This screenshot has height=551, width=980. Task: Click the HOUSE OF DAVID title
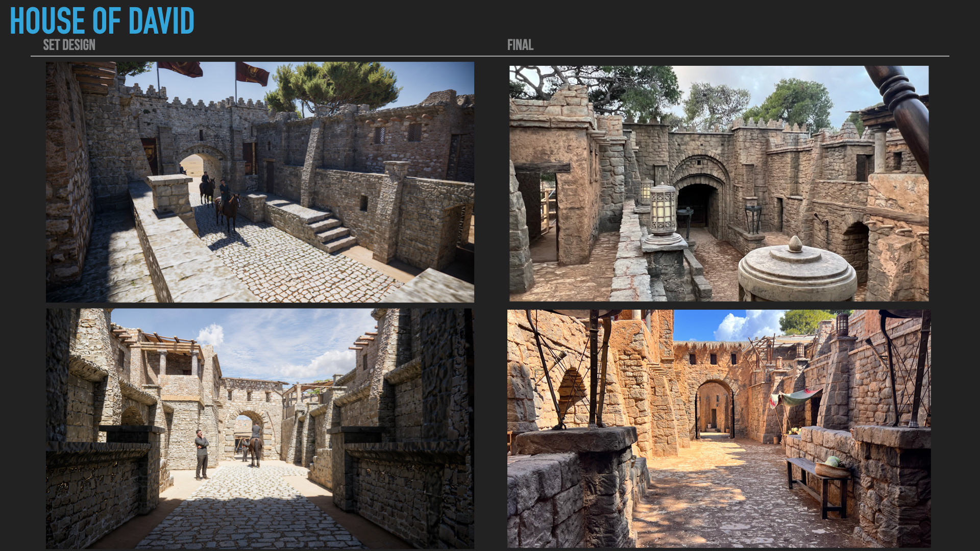tap(102, 21)
